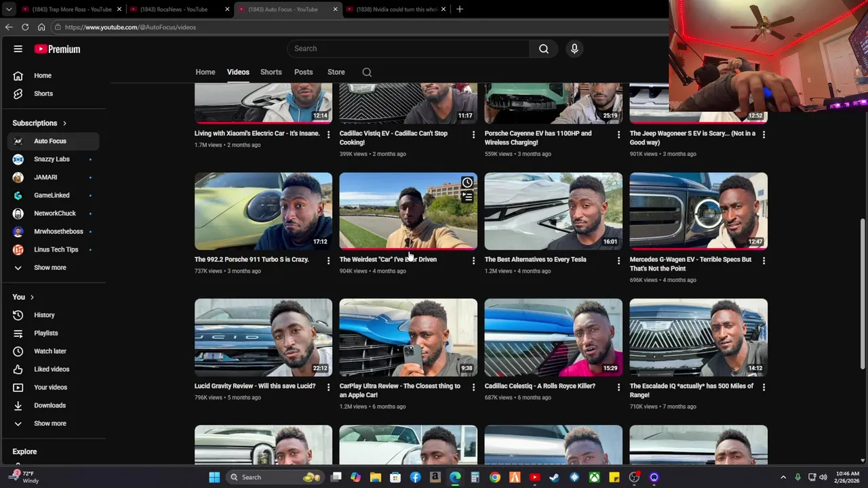The image size is (868, 488).
Task: Open watch History
Action: click(x=54, y=315)
